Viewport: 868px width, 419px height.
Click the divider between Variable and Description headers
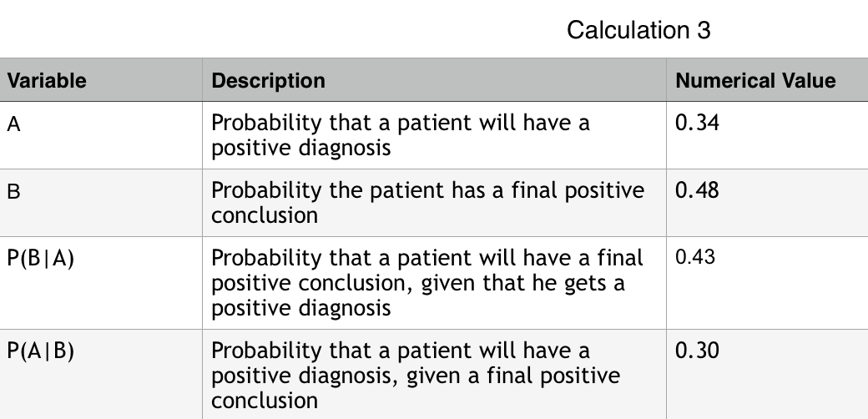[x=202, y=81]
